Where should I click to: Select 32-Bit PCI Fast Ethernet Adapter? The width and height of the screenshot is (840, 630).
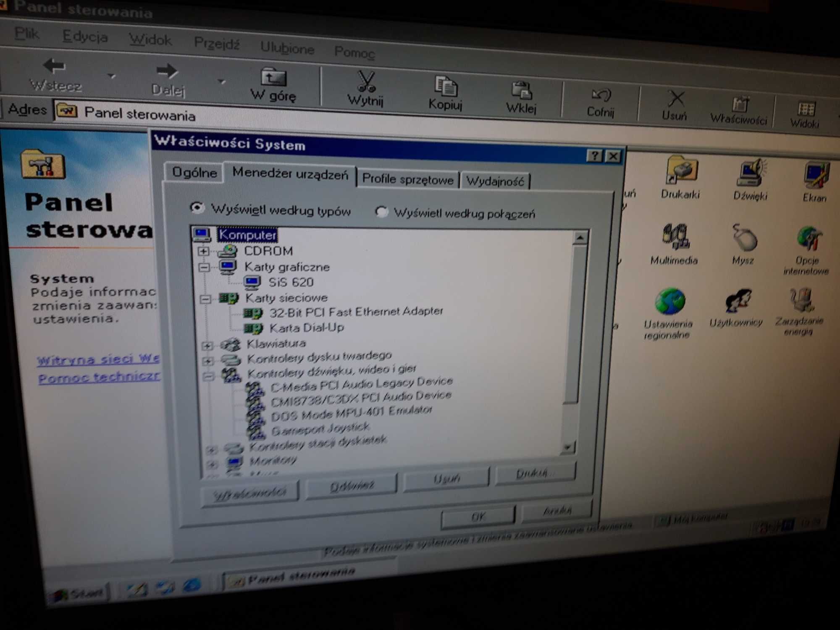point(356,312)
